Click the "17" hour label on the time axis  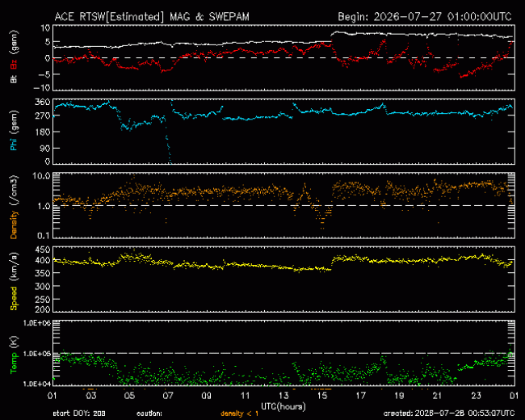pos(360,396)
